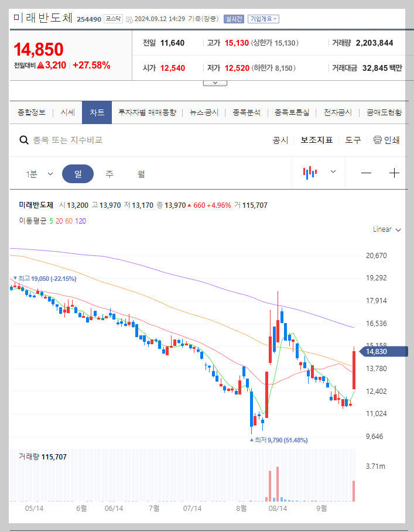Expand the 기업개요 company overview dropdown

pyautogui.click(x=264, y=18)
